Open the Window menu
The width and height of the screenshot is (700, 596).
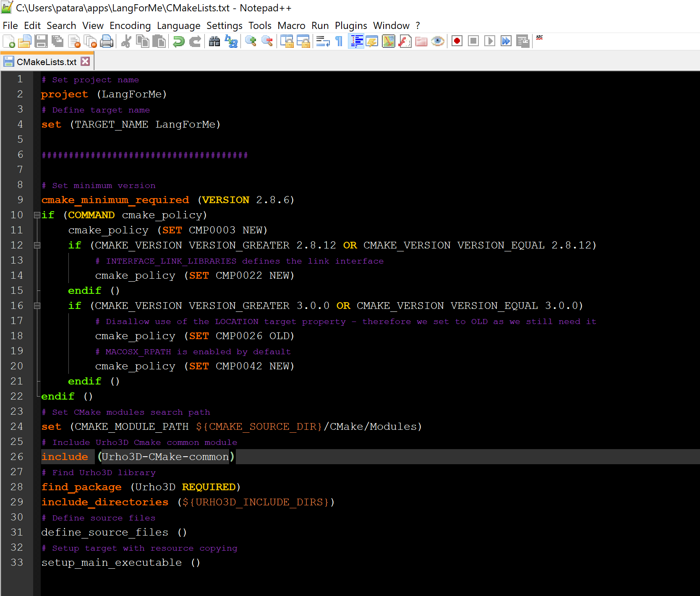(x=391, y=26)
